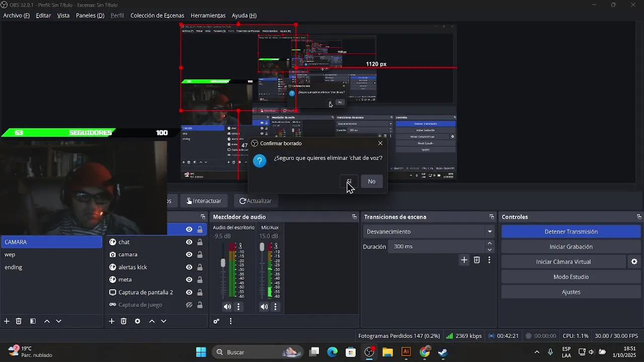Open the Editar menu
Image resolution: width=644 pixels, height=362 pixels.
pos(43,16)
